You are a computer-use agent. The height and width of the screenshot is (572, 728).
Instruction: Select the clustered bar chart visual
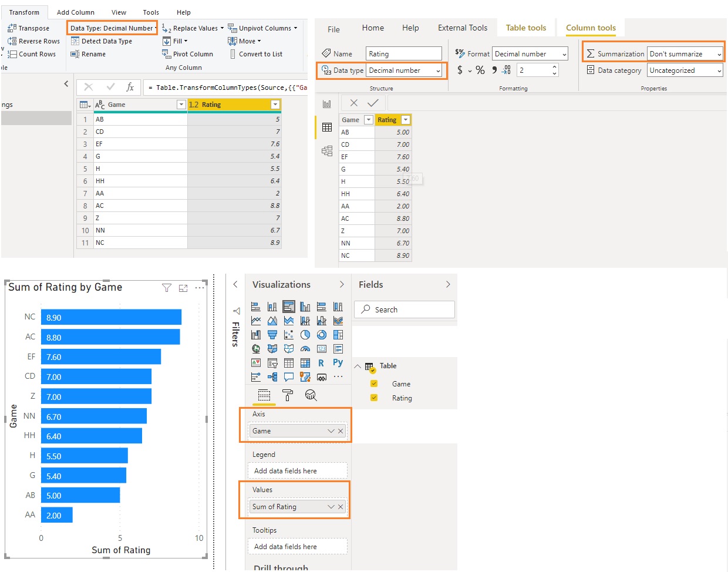289,307
